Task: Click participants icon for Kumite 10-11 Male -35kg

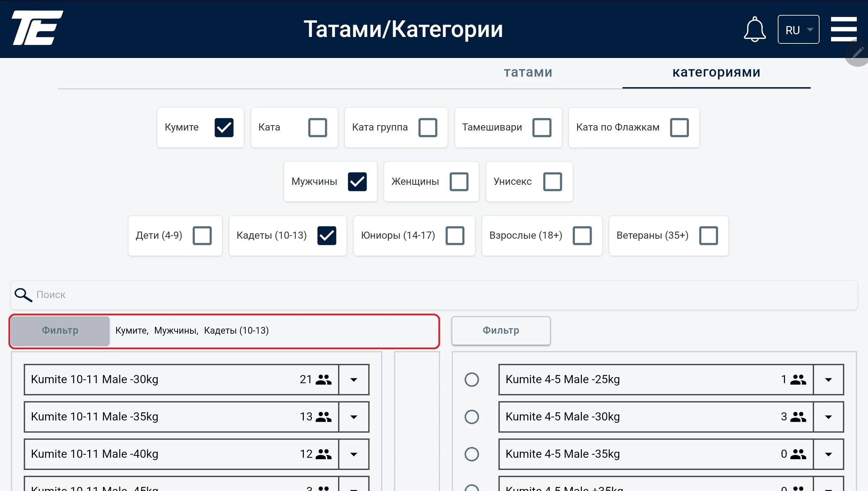Action: [323, 417]
